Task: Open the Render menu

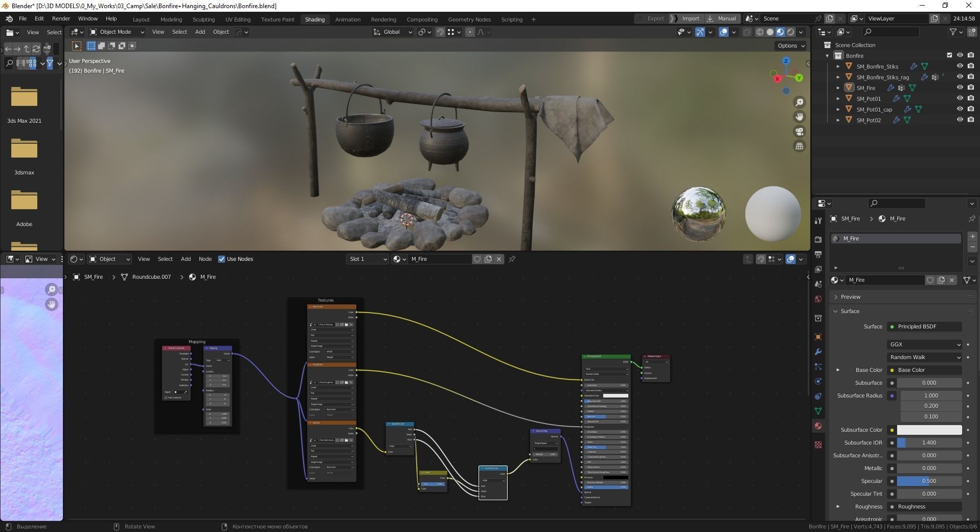Action: click(61, 18)
